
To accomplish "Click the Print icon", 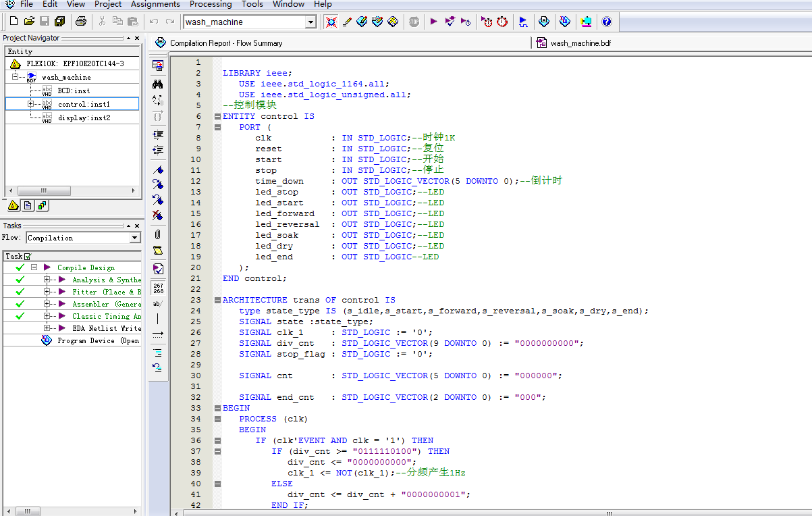I will pyautogui.click(x=81, y=22).
